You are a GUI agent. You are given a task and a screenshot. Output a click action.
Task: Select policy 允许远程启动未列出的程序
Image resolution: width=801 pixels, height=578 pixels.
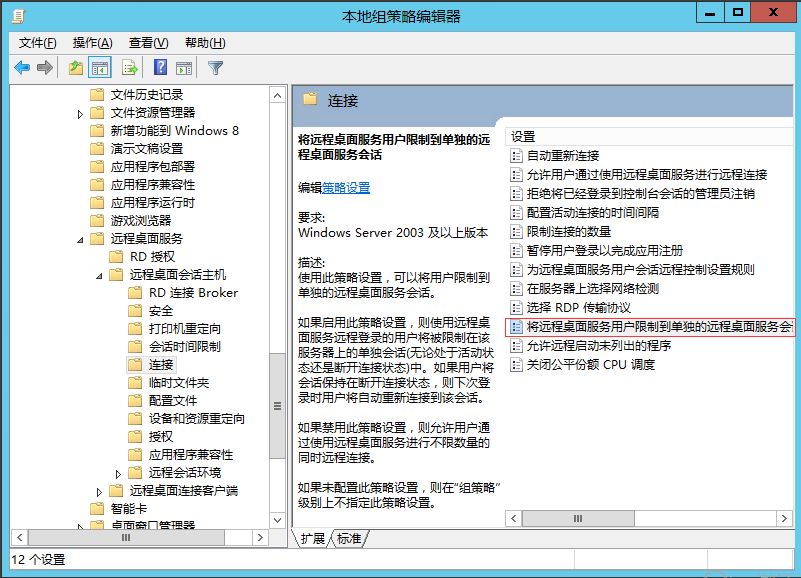pyautogui.click(x=599, y=345)
